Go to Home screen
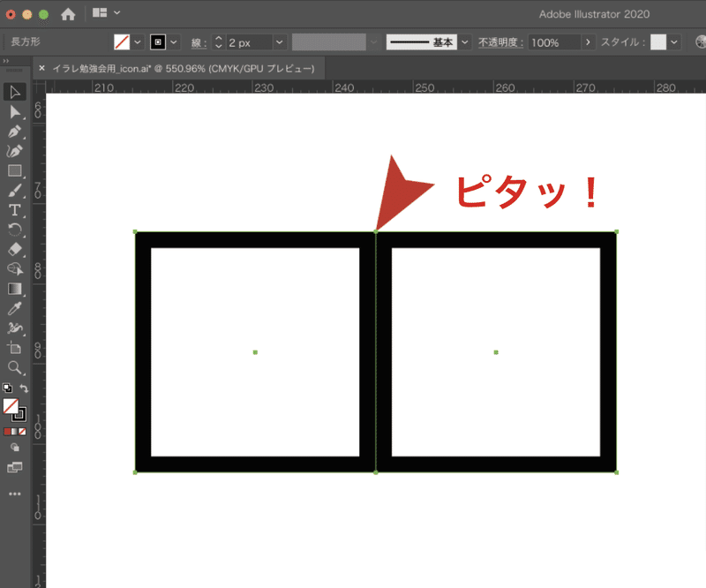Viewport: 706px width, 588px height. point(68,14)
